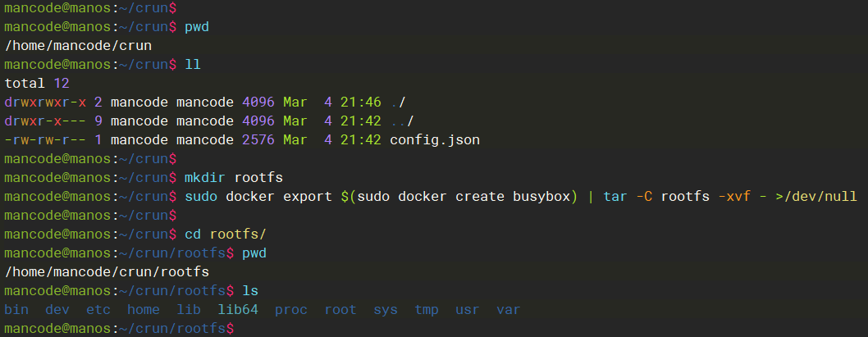Image resolution: width=868 pixels, height=337 pixels.
Task: Click the "ll" command text
Action: [193, 65]
